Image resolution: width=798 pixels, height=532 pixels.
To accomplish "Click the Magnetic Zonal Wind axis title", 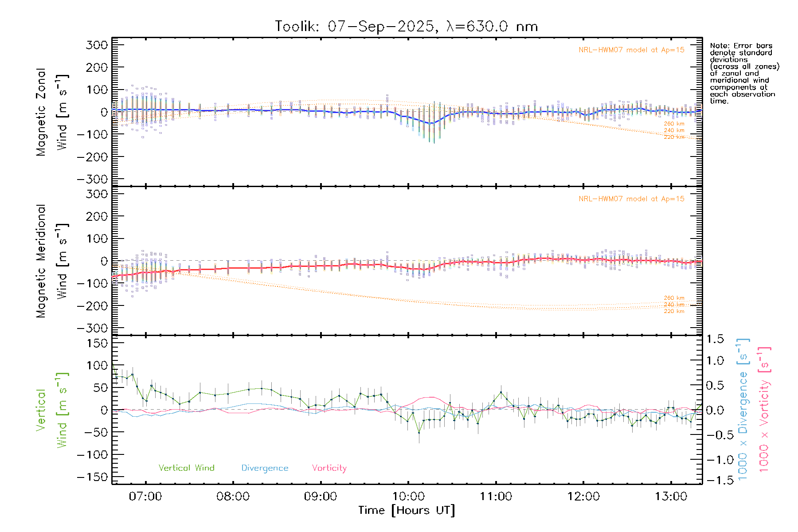I will tap(51, 112).
